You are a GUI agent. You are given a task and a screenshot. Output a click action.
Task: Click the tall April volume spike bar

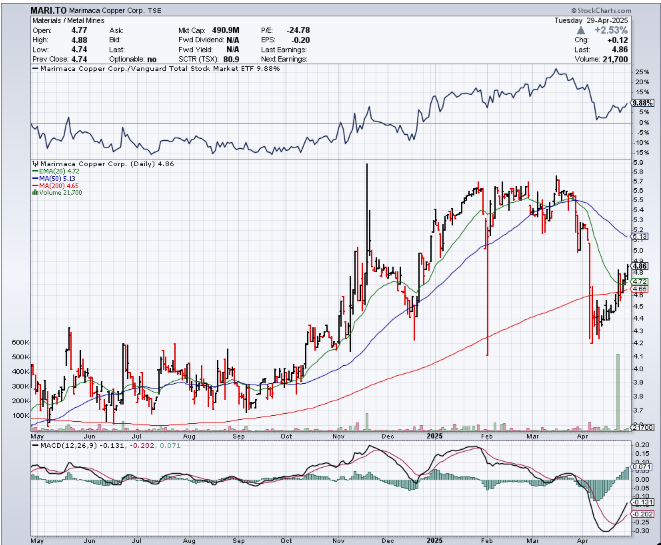click(618, 391)
